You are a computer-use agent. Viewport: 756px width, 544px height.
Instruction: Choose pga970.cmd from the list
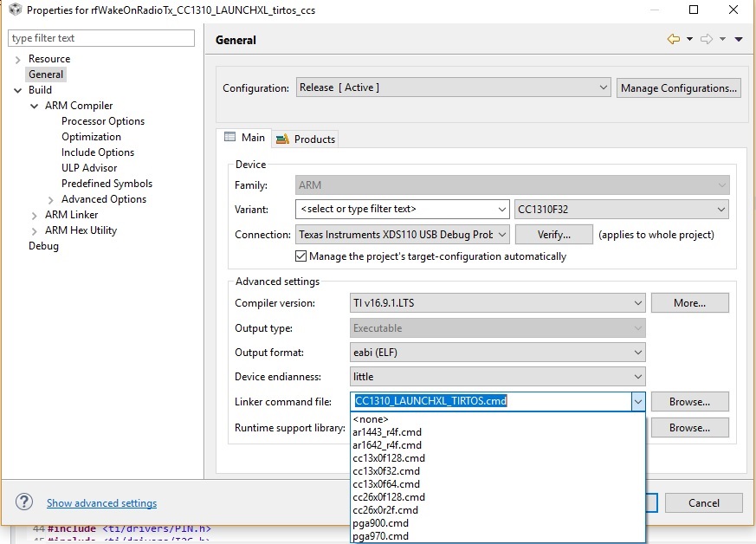click(x=498, y=536)
